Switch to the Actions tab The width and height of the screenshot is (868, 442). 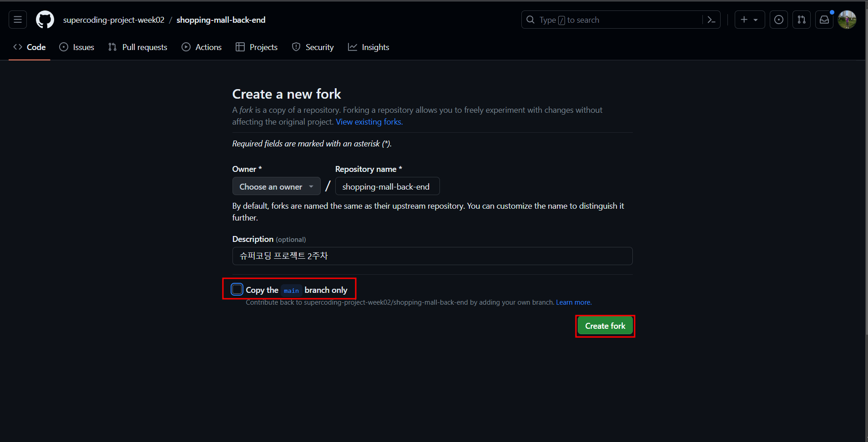[202, 47]
